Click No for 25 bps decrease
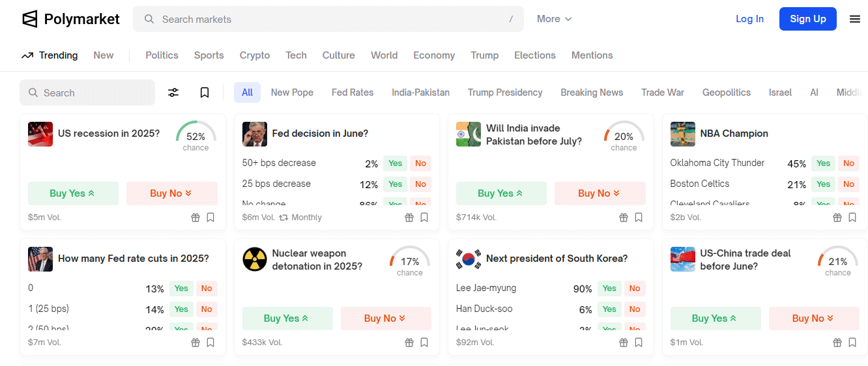Viewport: 868px width, 366px height. (420, 184)
